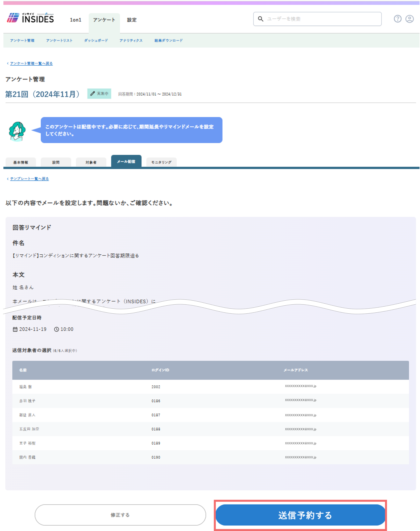Image resolution: width=420 pixels, height=531 pixels.
Task: Click chevron before テンプレート一覧へ戻る
Action: [8, 179]
